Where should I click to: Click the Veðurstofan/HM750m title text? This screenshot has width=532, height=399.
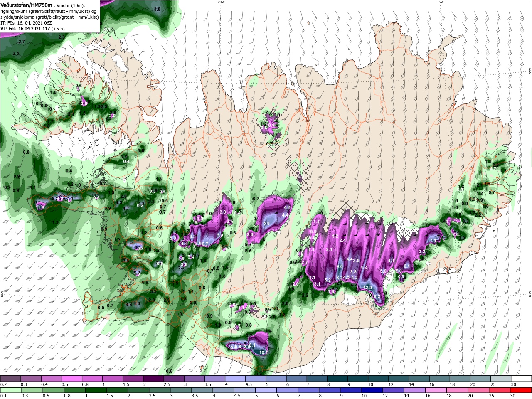click(26, 5)
